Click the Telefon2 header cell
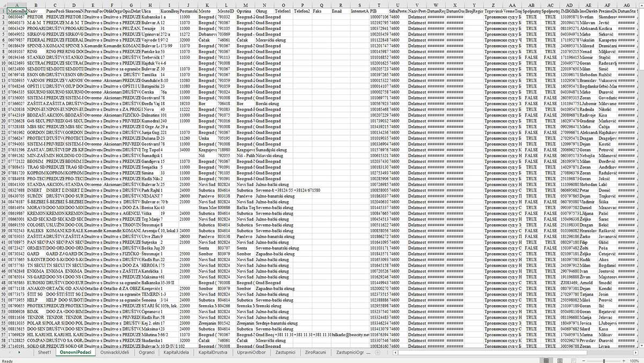 click(302, 11)
